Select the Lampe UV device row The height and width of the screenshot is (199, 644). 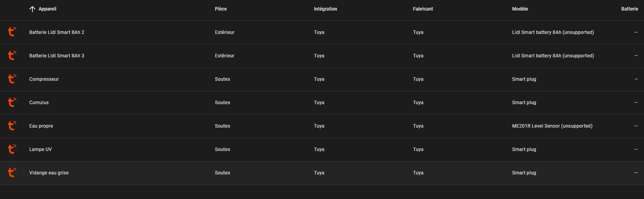coord(322,149)
